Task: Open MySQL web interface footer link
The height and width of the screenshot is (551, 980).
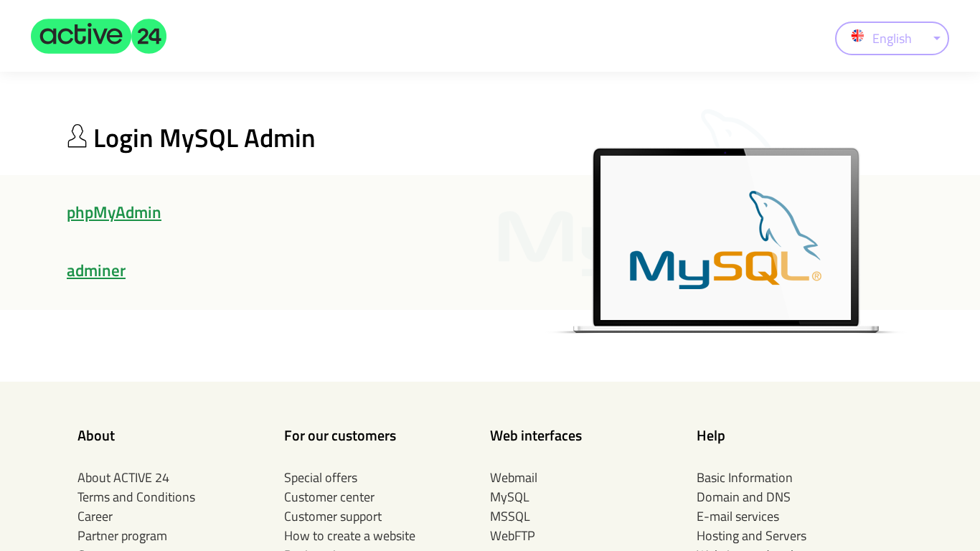Action: click(509, 497)
